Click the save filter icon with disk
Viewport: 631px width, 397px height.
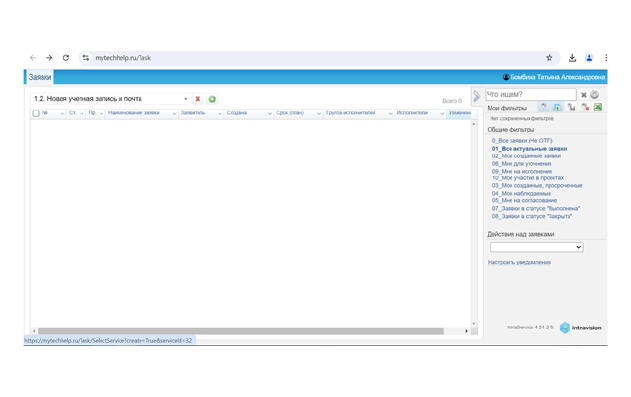point(557,107)
